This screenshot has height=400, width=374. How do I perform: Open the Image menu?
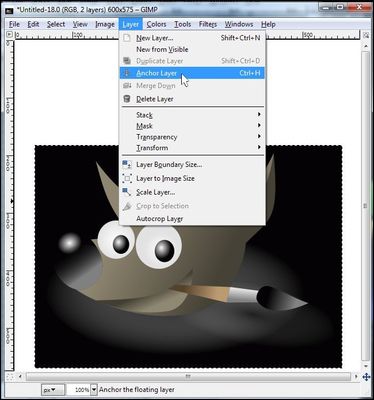(105, 24)
